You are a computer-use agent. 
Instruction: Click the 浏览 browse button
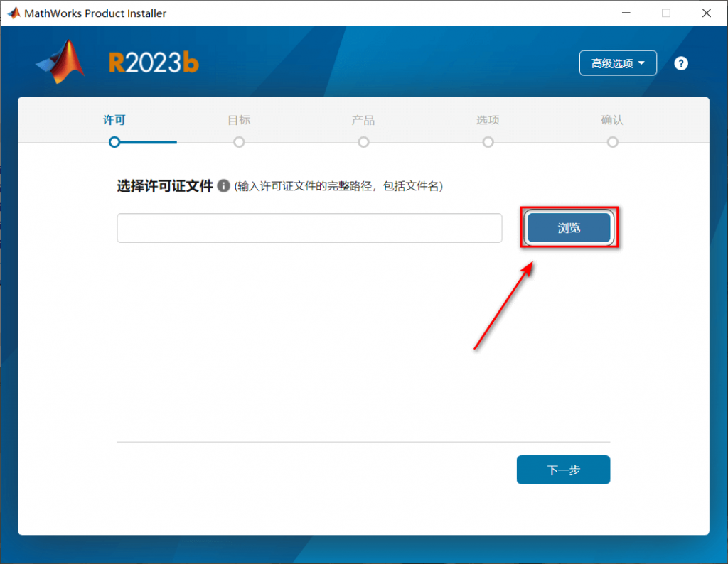(x=569, y=228)
